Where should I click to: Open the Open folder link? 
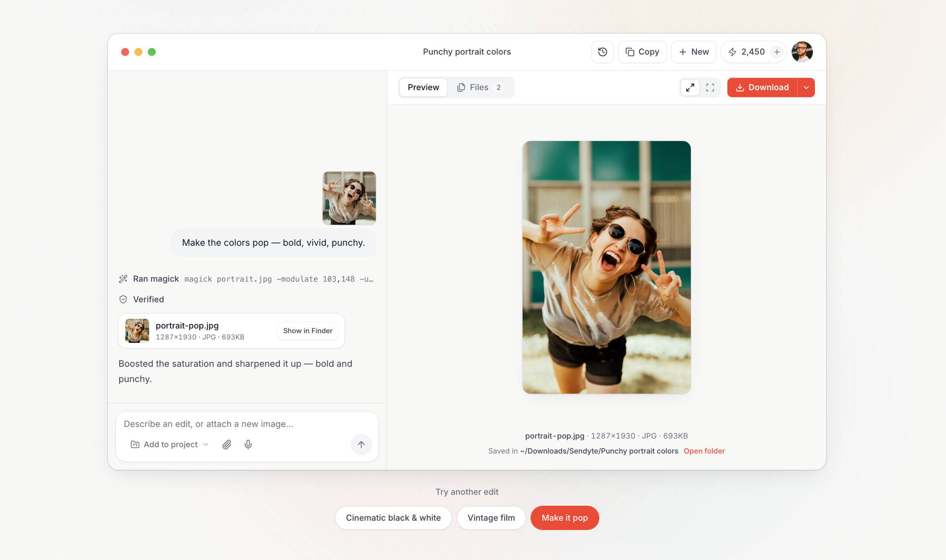pyautogui.click(x=704, y=451)
